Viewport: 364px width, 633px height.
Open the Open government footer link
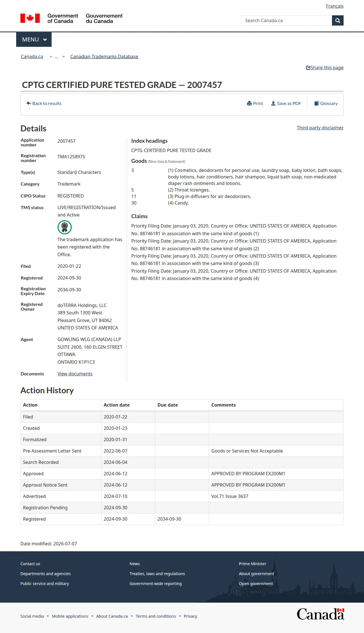256,584
